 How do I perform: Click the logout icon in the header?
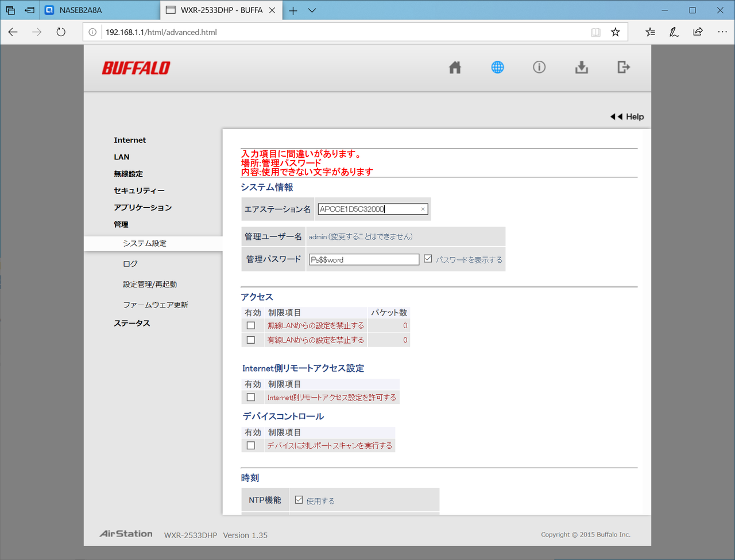point(624,67)
